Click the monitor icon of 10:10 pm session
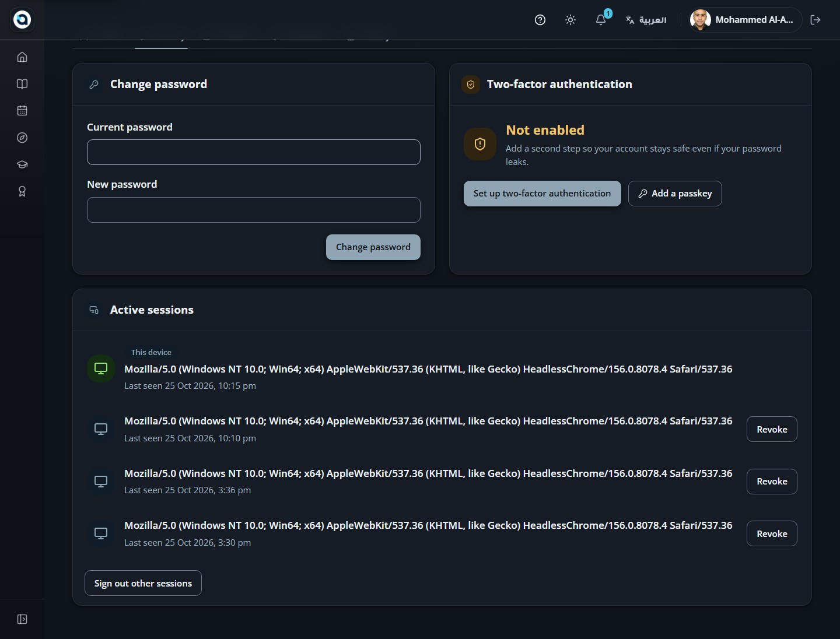This screenshot has height=639, width=840. [101, 429]
